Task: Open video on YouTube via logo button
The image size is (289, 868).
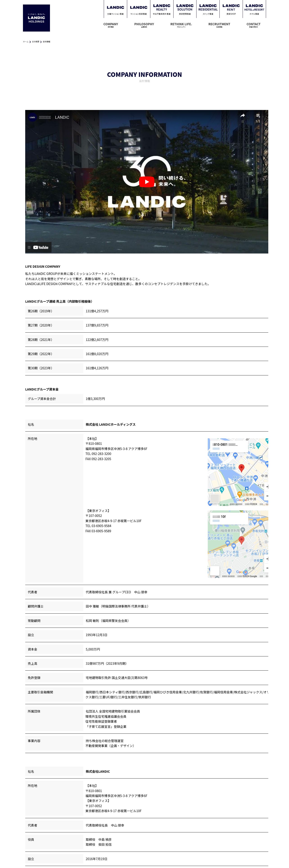Action: 41,247
